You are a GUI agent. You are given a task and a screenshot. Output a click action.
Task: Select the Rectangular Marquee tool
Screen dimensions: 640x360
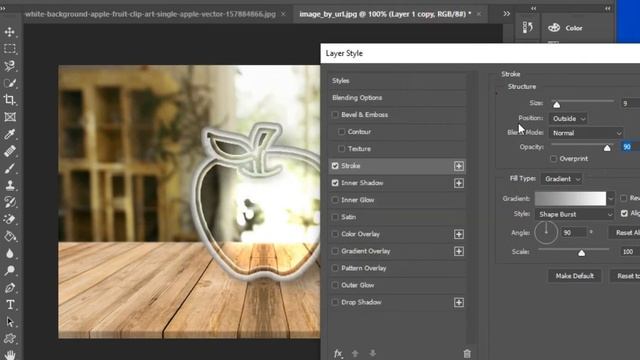[10, 49]
